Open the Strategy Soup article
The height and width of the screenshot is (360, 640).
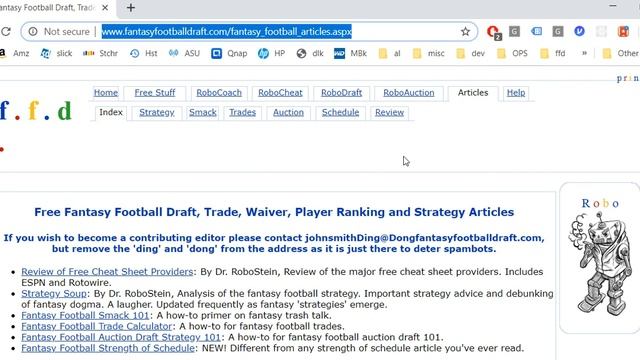point(54,293)
